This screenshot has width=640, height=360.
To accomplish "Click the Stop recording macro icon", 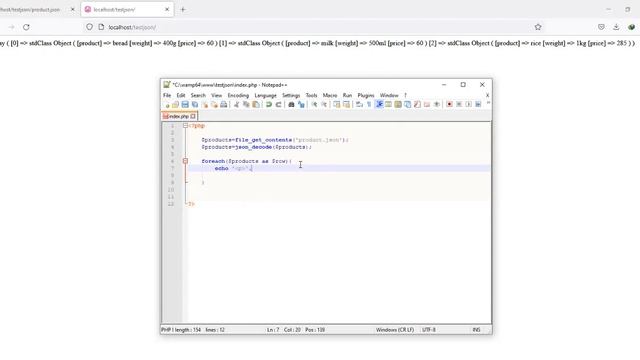I will pyautogui.click(x=459, y=105).
